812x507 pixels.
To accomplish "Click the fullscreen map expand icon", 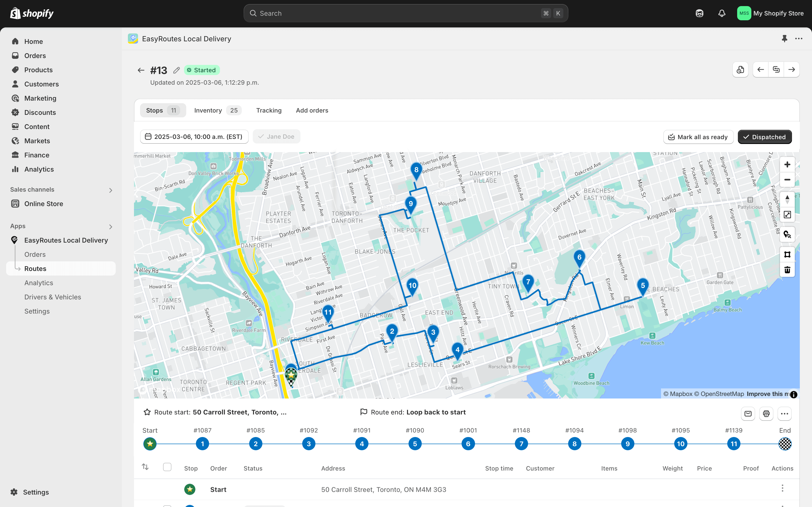I will click(x=787, y=215).
